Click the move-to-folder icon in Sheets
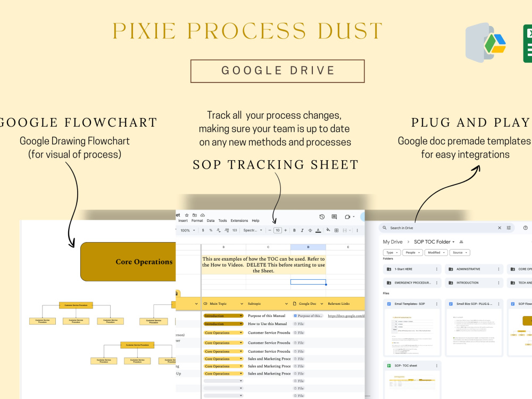 pyautogui.click(x=195, y=215)
